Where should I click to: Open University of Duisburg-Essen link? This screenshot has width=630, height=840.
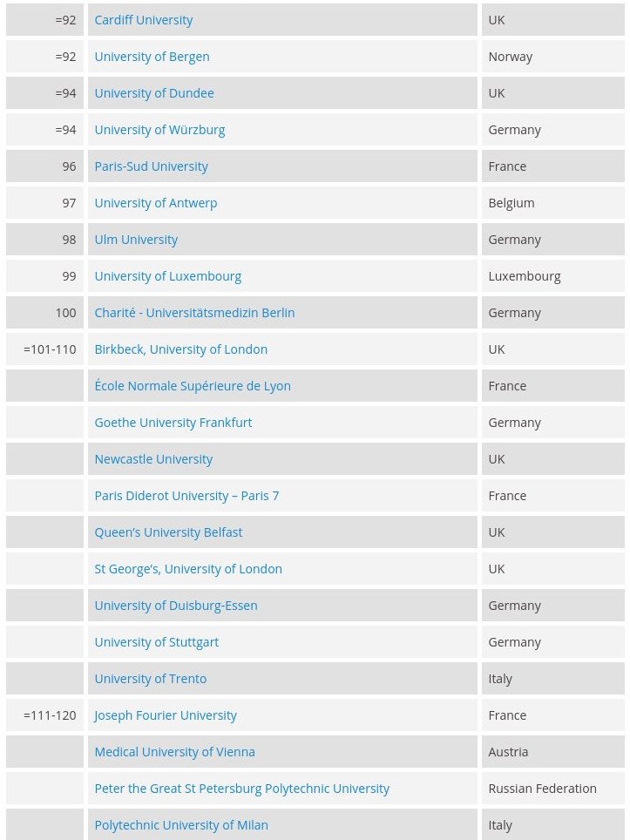tap(176, 606)
